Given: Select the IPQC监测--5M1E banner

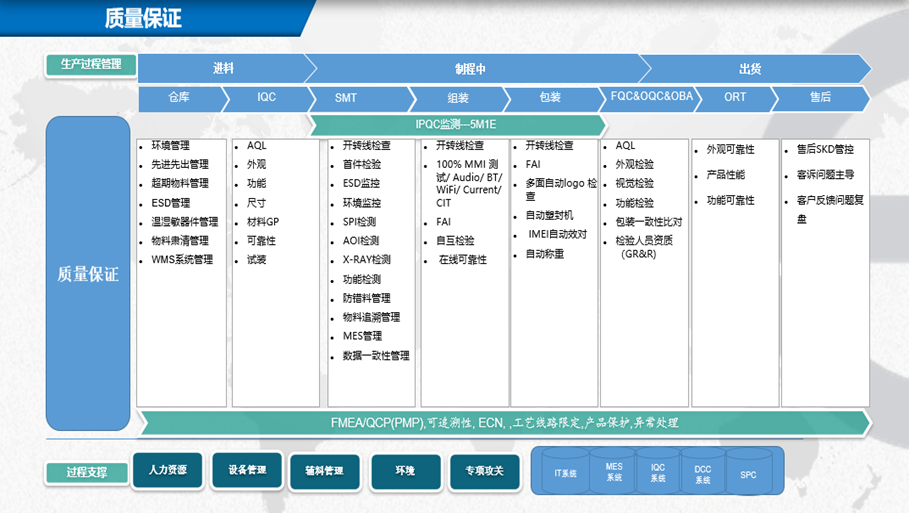Looking at the screenshot, I should [x=458, y=125].
